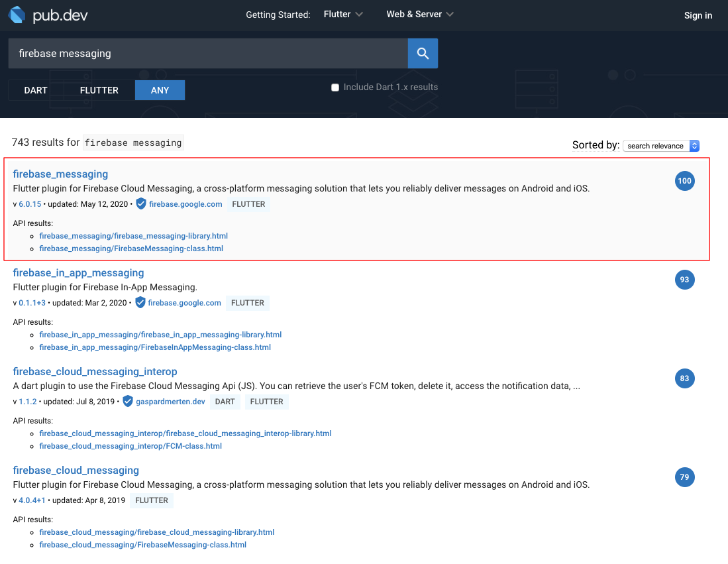Click the 743 results for text

(46, 142)
